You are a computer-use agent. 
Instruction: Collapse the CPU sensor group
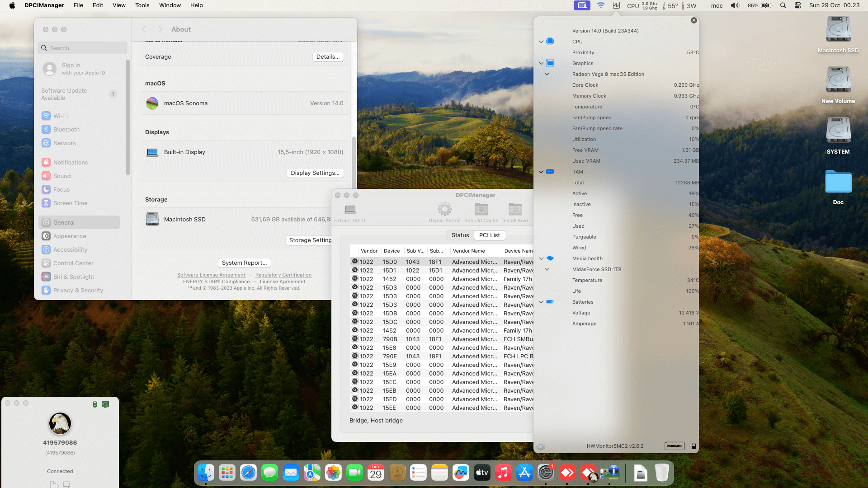pyautogui.click(x=541, y=42)
